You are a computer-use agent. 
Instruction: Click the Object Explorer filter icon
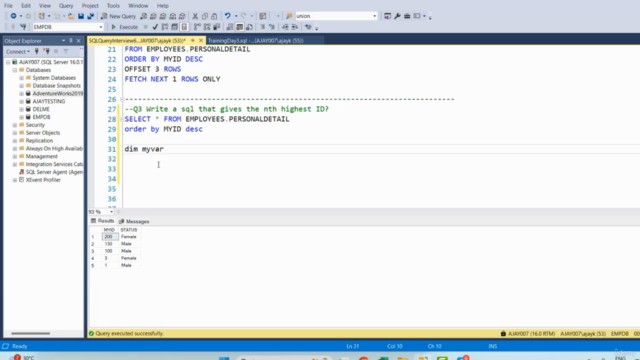click(65, 51)
